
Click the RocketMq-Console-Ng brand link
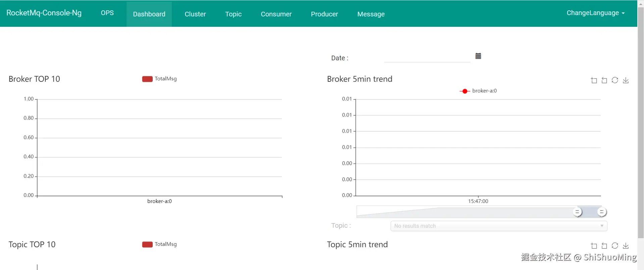coord(44,13)
